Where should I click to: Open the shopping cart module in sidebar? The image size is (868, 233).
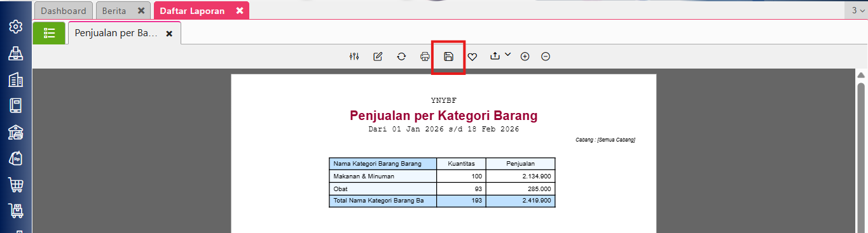pos(16,185)
